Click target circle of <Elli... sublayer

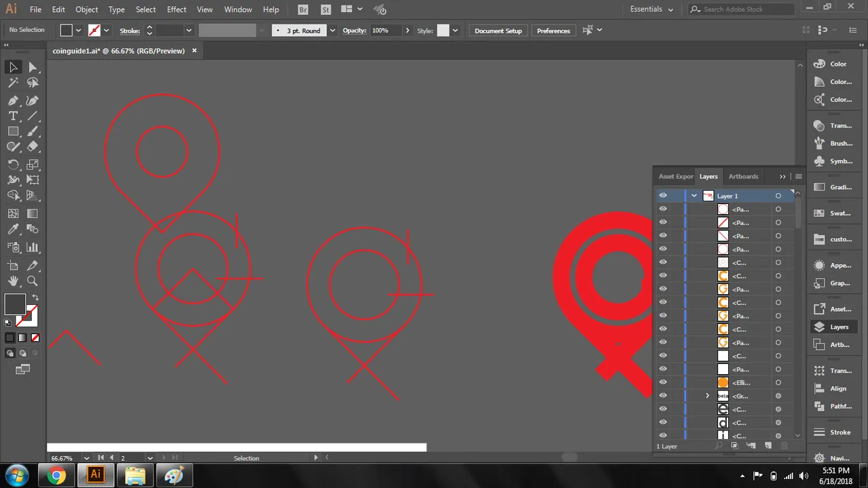click(778, 383)
